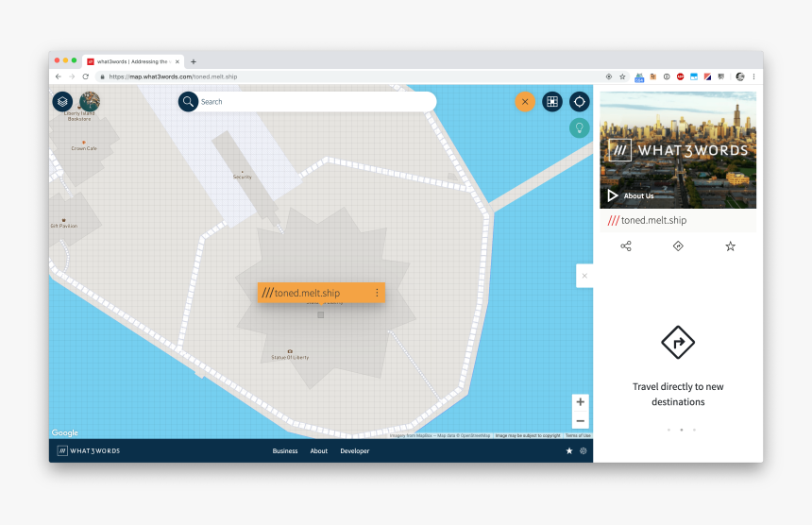Viewport: 812px width, 525px height.
Task: Reload the what3words page
Action: pyautogui.click(x=85, y=76)
